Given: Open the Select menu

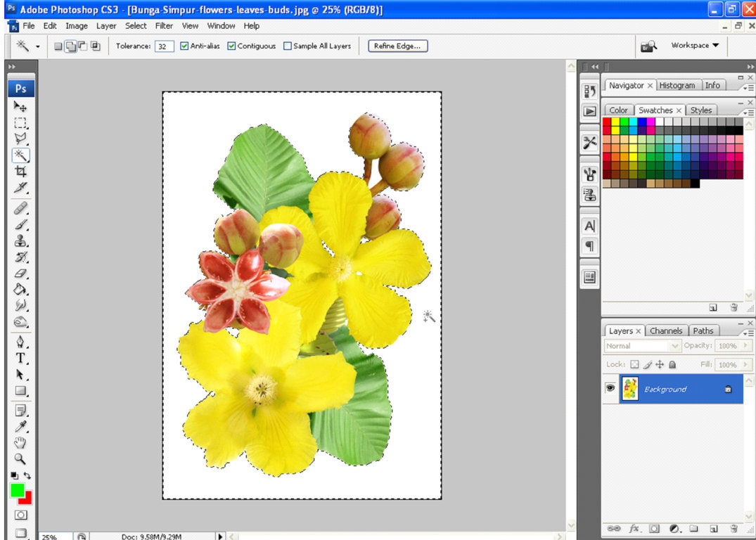Looking at the screenshot, I should coord(136,26).
